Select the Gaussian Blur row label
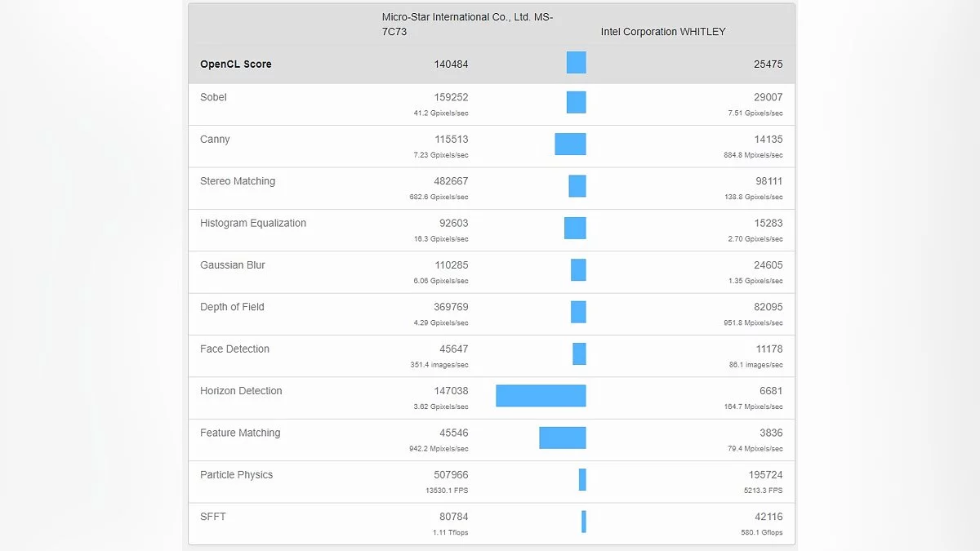The height and width of the screenshot is (551, 980). (x=233, y=265)
